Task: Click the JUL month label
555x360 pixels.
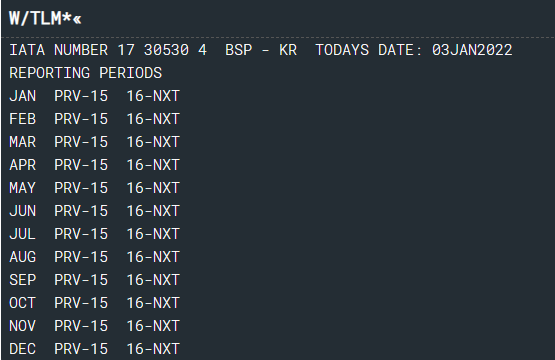Action: pos(23,234)
